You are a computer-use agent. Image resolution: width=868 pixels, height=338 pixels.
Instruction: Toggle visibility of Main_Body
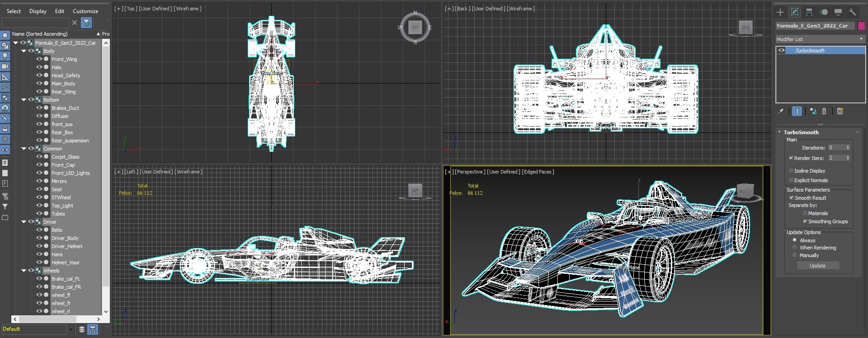click(39, 84)
